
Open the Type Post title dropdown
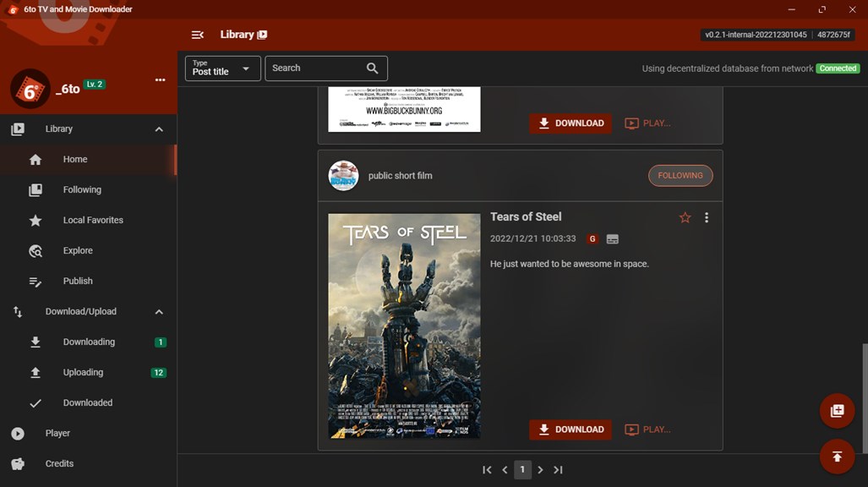coord(222,68)
